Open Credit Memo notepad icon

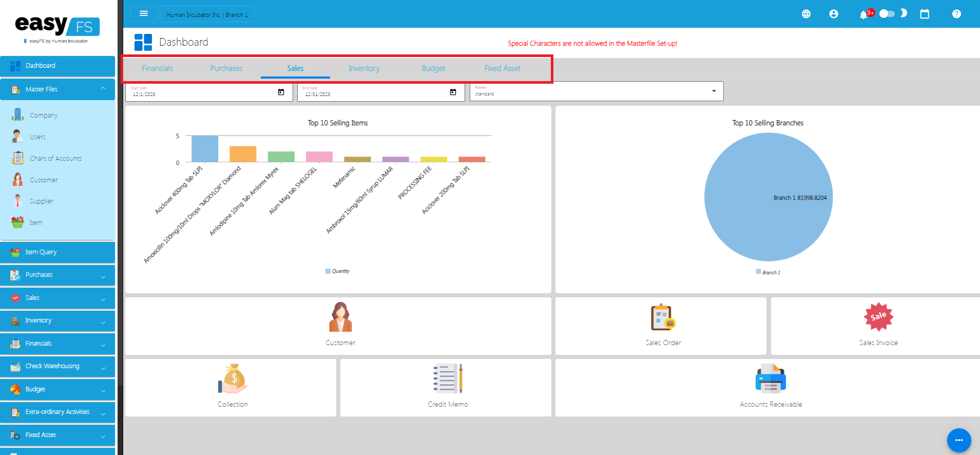448,378
